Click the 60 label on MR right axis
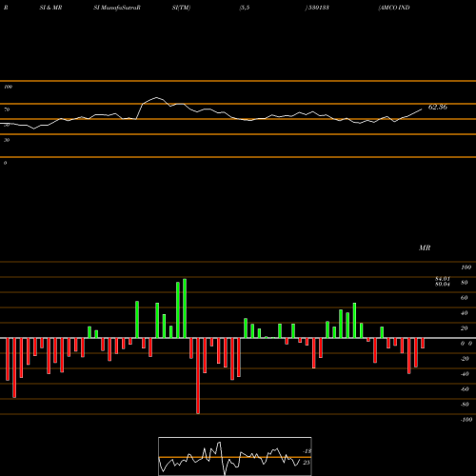This screenshot has height=476, width=476. click(x=464, y=298)
